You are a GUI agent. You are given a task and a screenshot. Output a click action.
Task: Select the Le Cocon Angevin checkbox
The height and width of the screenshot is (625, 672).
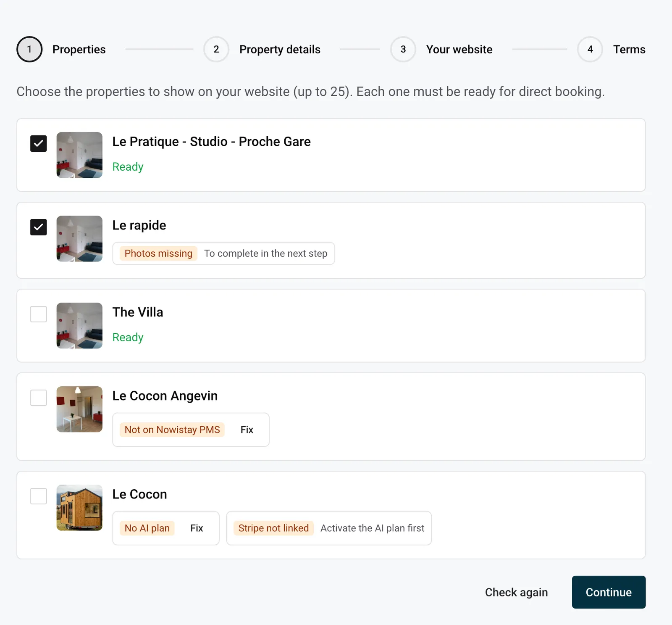[38, 398]
